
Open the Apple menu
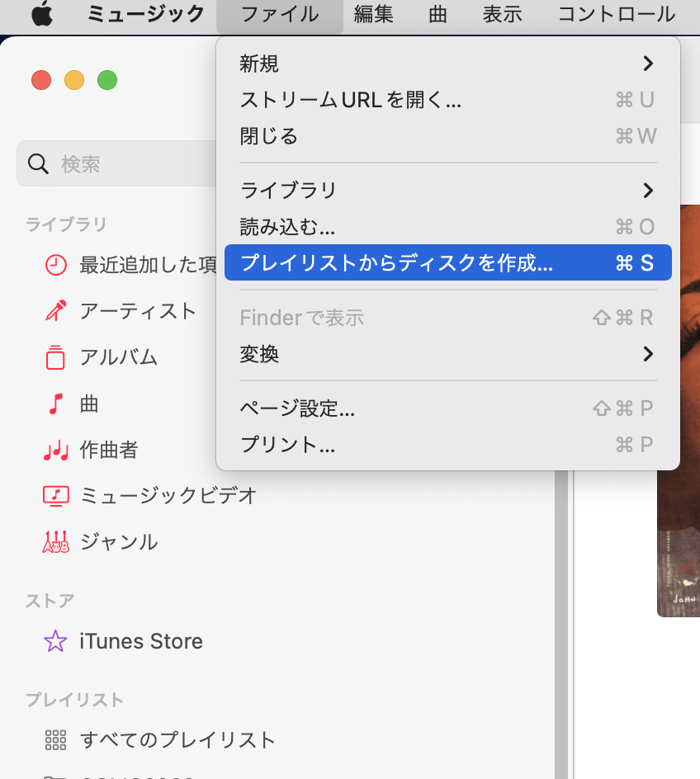click(42, 14)
